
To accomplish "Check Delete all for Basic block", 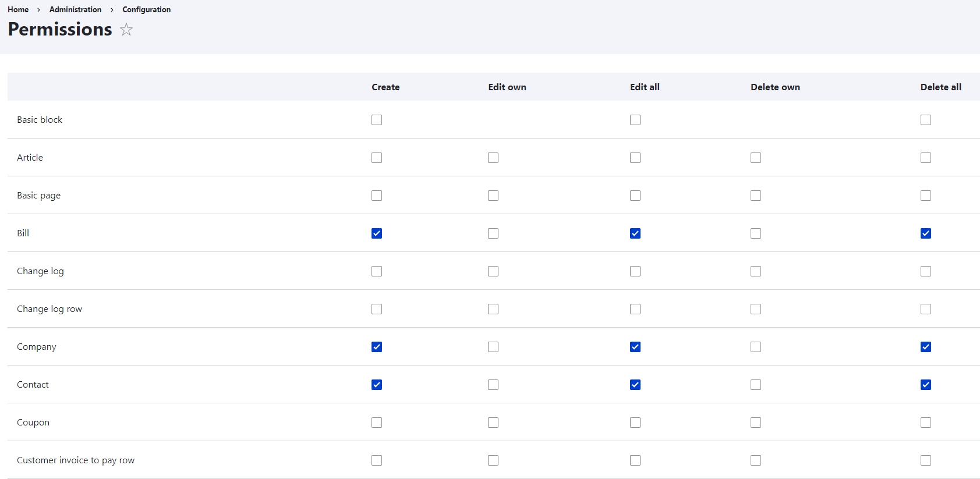I will tap(926, 120).
